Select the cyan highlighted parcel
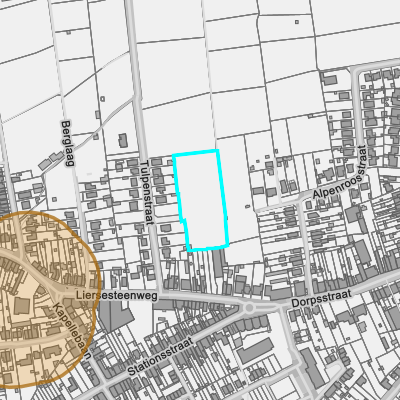This screenshot has height=400, width=400. tap(201, 200)
